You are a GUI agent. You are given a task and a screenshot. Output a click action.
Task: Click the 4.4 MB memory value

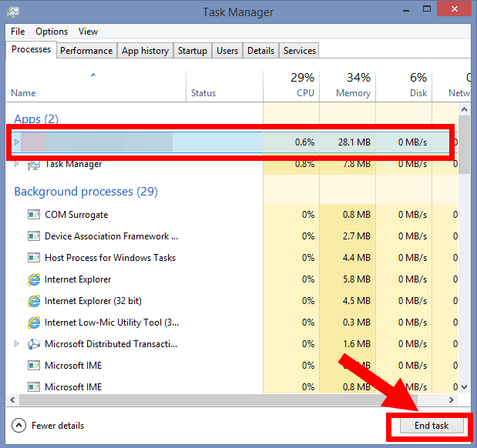pos(357,258)
